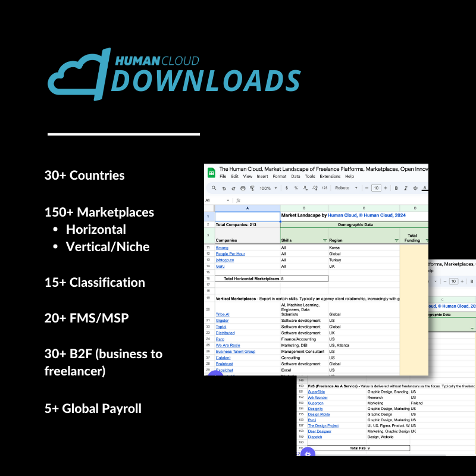Open the Braintrust link

224,364
